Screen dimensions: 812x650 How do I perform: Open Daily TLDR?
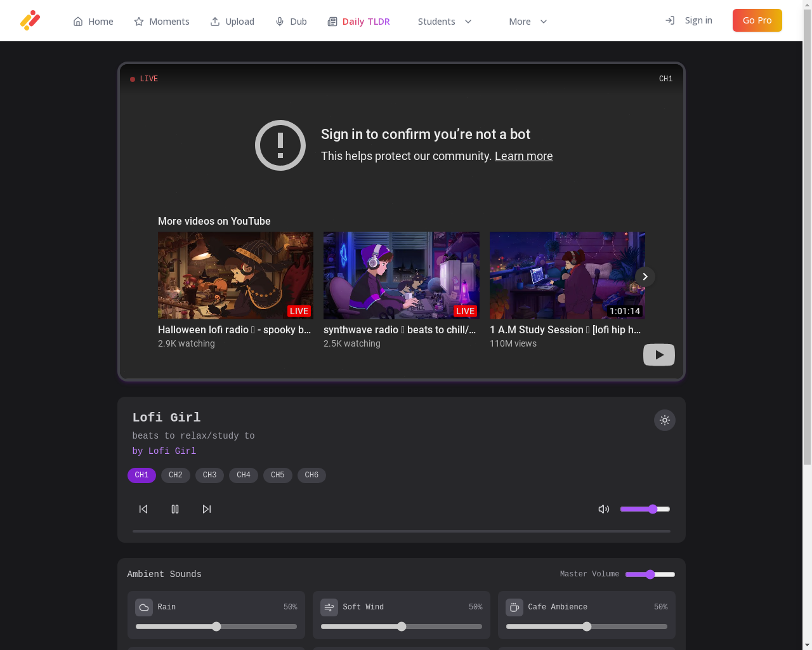(x=358, y=22)
